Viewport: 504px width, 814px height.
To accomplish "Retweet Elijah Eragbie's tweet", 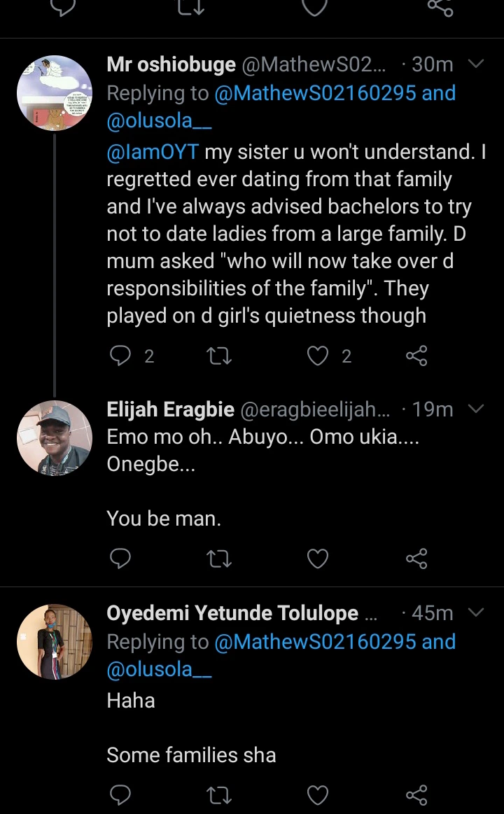I will pyautogui.click(x=220, y=558).
